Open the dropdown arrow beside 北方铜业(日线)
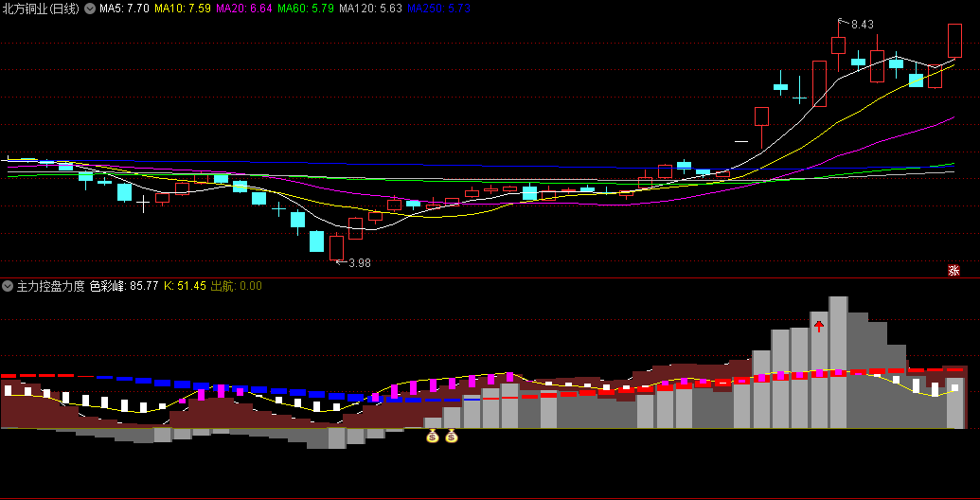Screen dimensions: 980x500 point(90,9)
